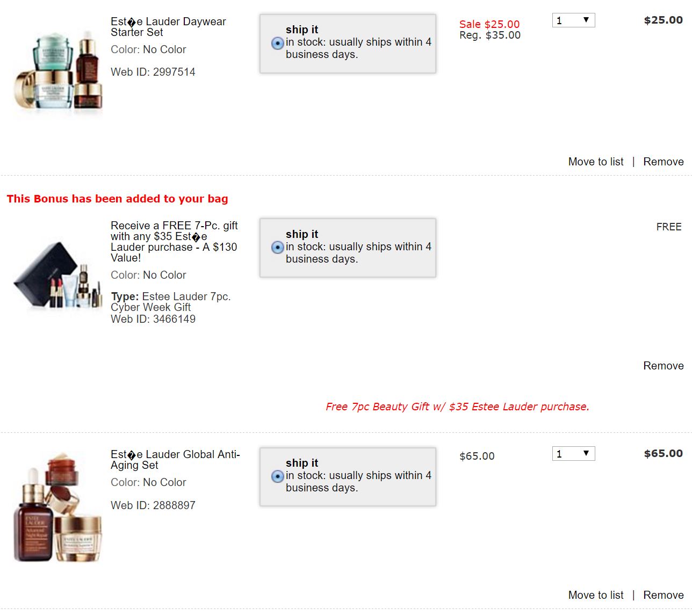Click the Anti-Aging Set $65.00 total price

(663, 453)
